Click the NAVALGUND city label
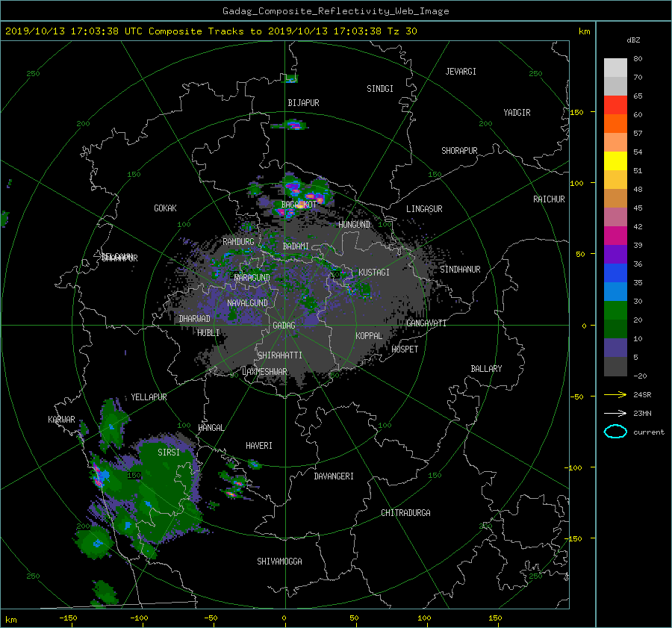The height and width of the screenshot is (628, 672). pos(247,303)
